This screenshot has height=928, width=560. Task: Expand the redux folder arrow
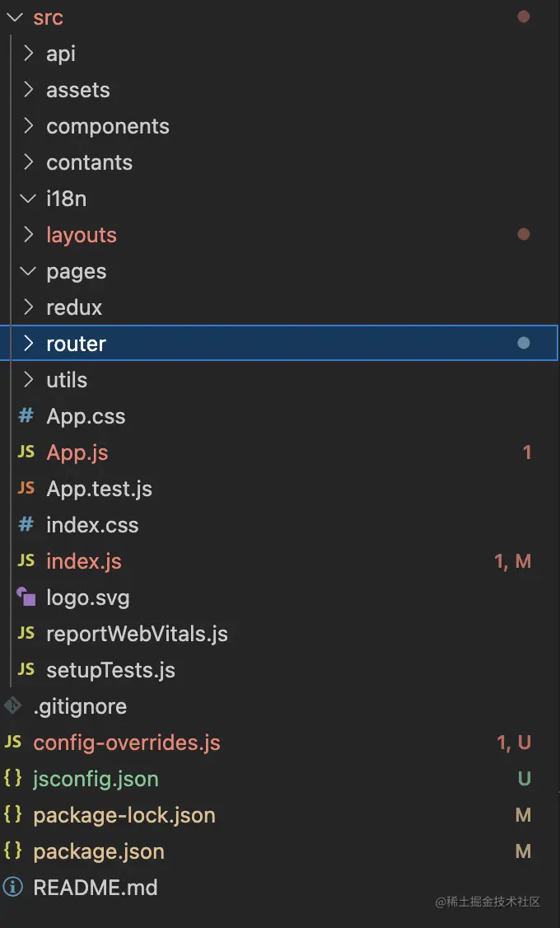pyautogui.click(x=29, y=307)
